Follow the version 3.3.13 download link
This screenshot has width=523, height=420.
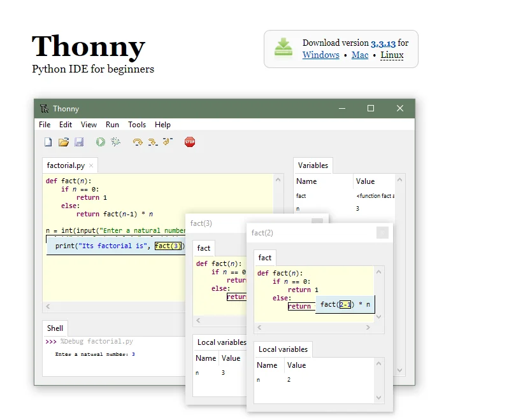pos(383,43)
